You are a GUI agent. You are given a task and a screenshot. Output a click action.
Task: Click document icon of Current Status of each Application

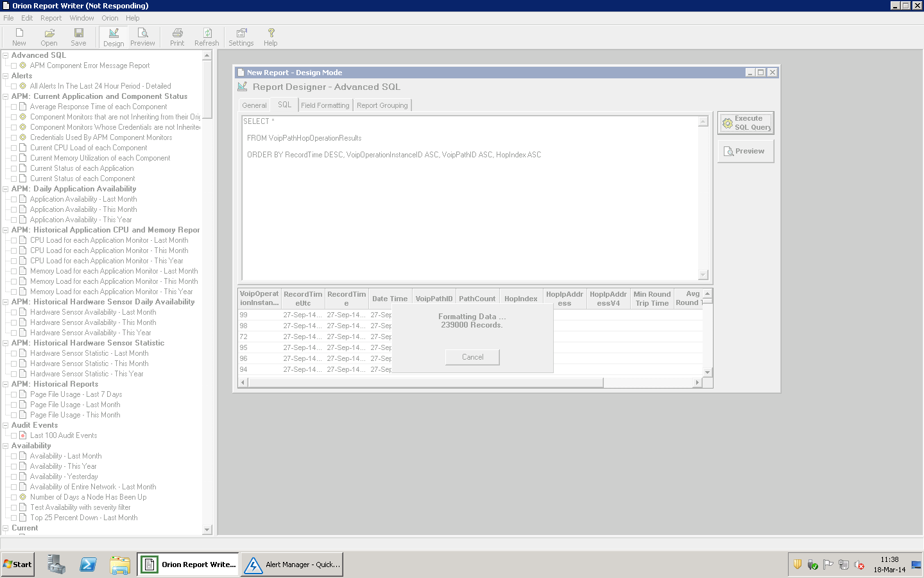pos(23,168)
